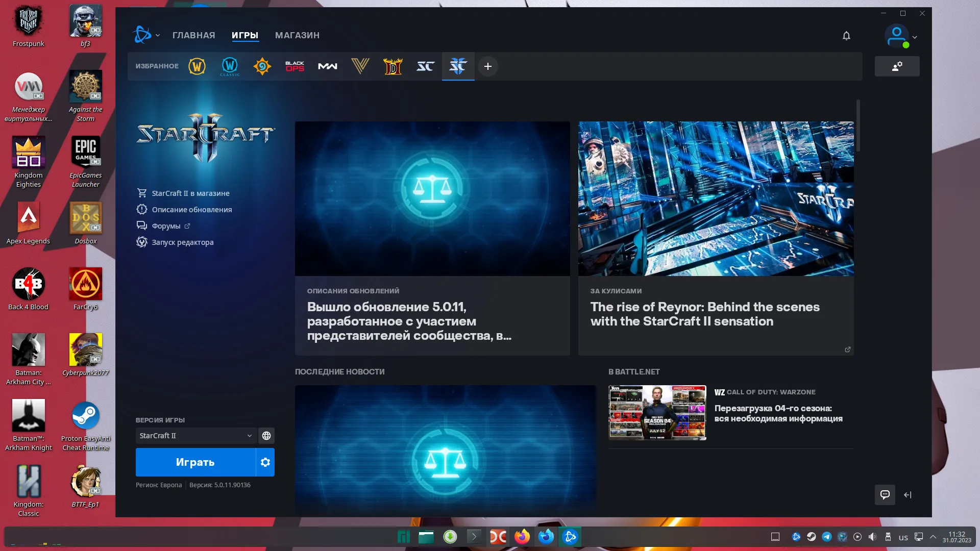Switch to the МАГАЗИН tab
Viewport: 980px width, 551px height.
(x=298, y=35)
